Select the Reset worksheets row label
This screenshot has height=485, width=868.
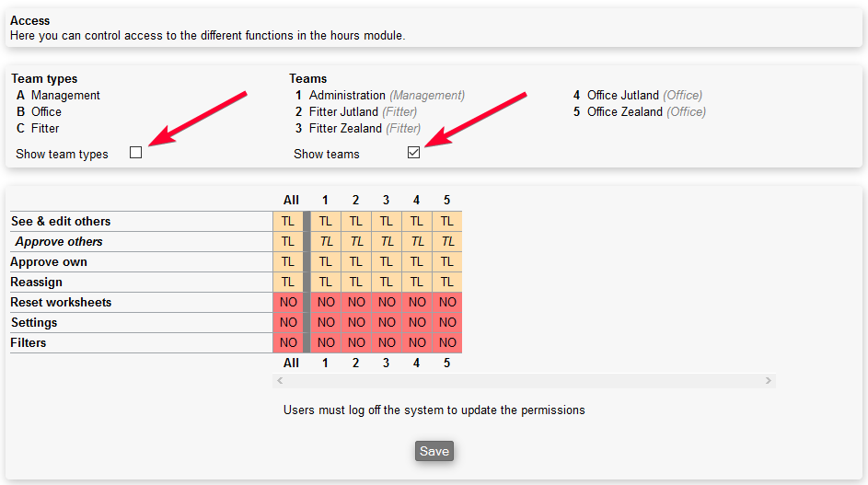[61, 302]
